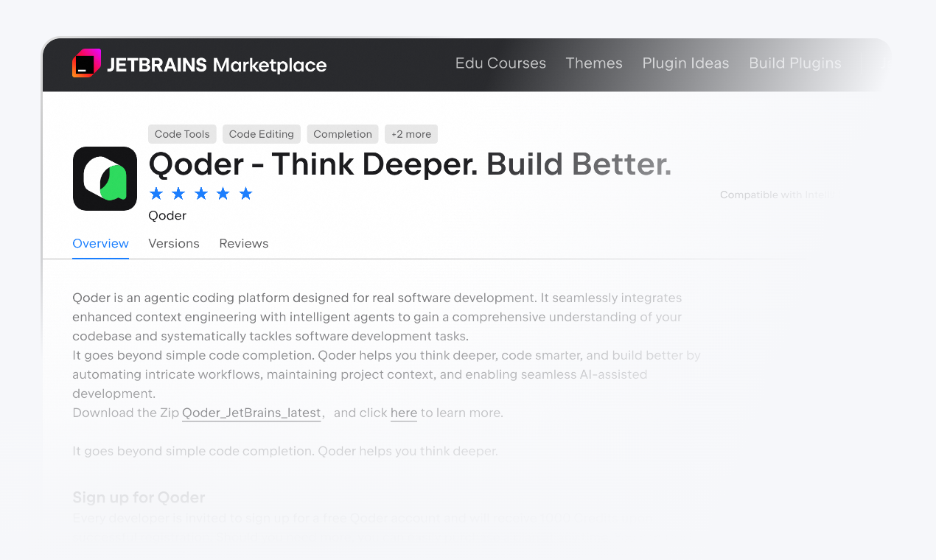
Task: Switch to the Versions tab
Action: pos(174,243)
